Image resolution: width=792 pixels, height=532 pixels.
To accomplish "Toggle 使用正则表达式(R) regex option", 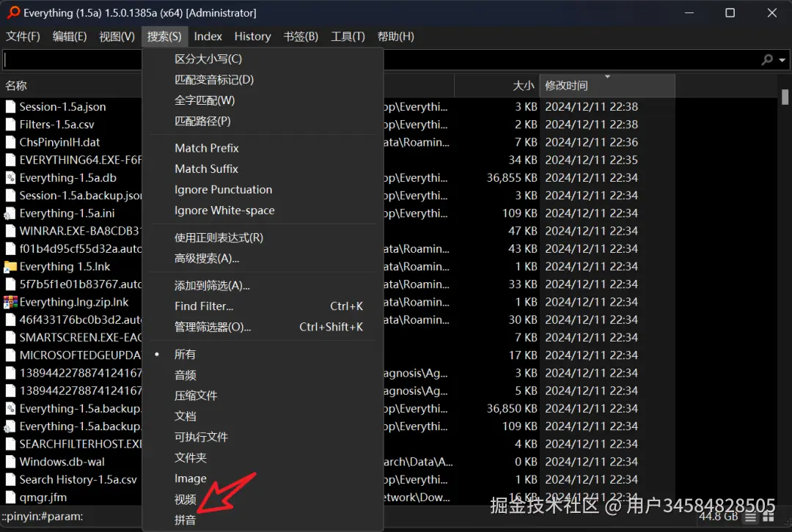I will tap(263, 237).
